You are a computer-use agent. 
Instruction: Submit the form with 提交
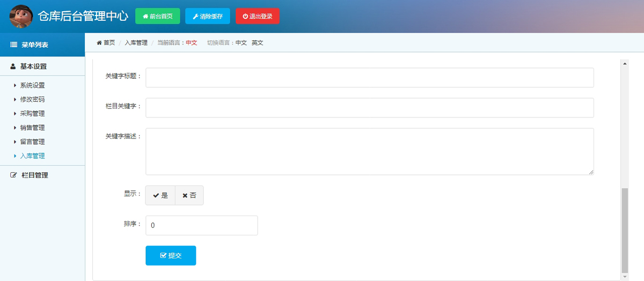[x=171, y=255]
